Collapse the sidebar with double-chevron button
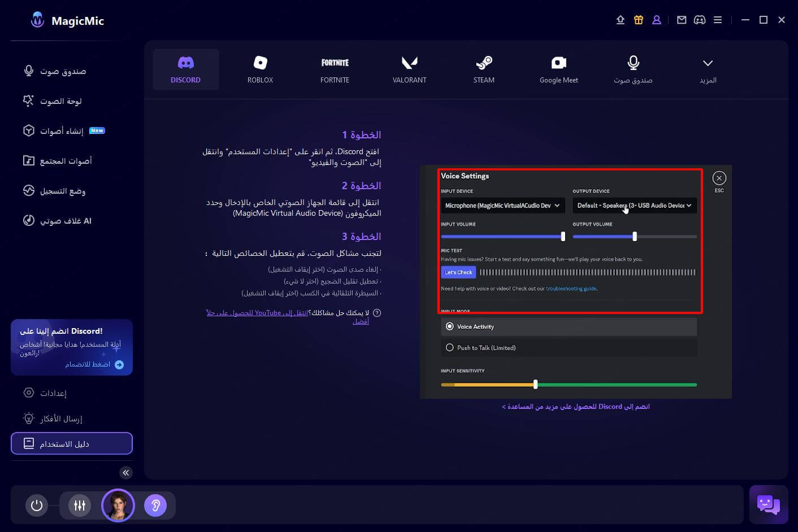Image resolution: width=798 pixels, height=532 pixels. click(126, 473)
